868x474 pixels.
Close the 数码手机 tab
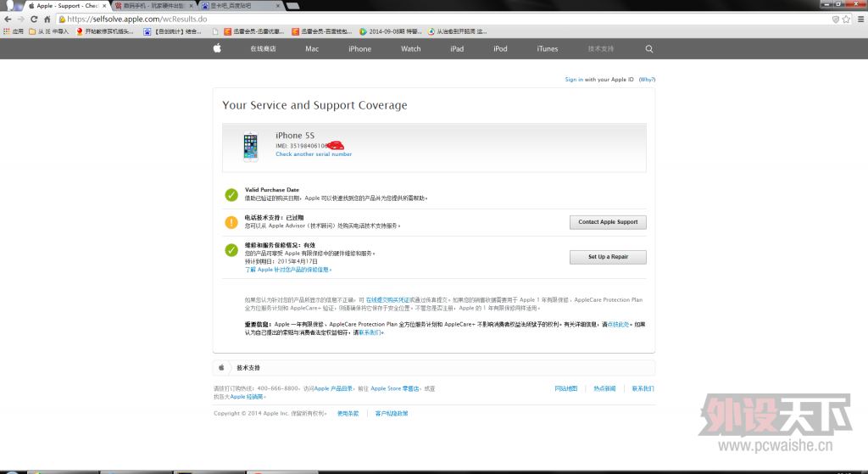[191, 6]
